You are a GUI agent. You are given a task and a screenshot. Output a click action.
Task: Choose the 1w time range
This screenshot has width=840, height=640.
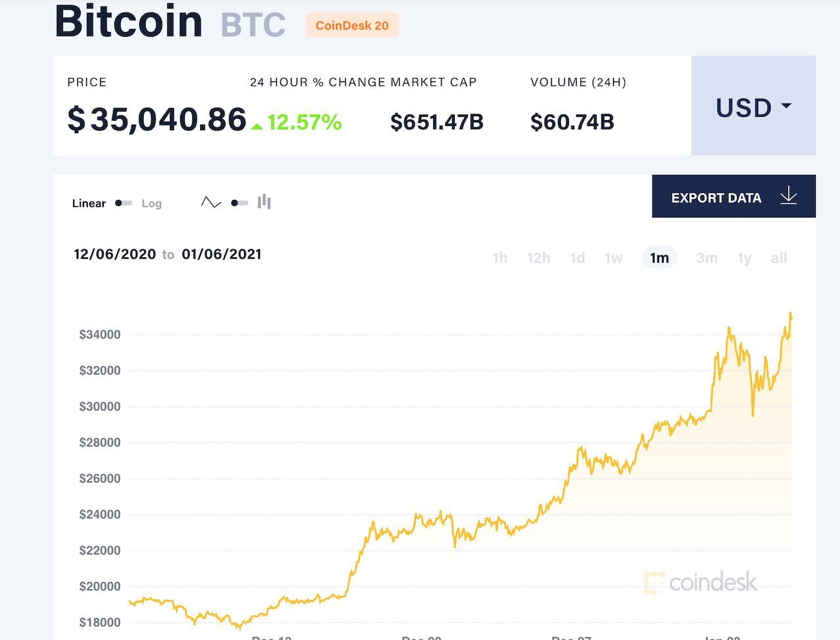tap(614, 258)
